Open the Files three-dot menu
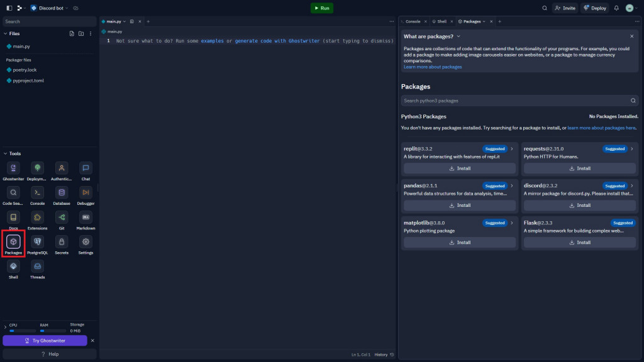Image resolution: width=644 pixels, height=362 pixels. [x=91, y=34]
